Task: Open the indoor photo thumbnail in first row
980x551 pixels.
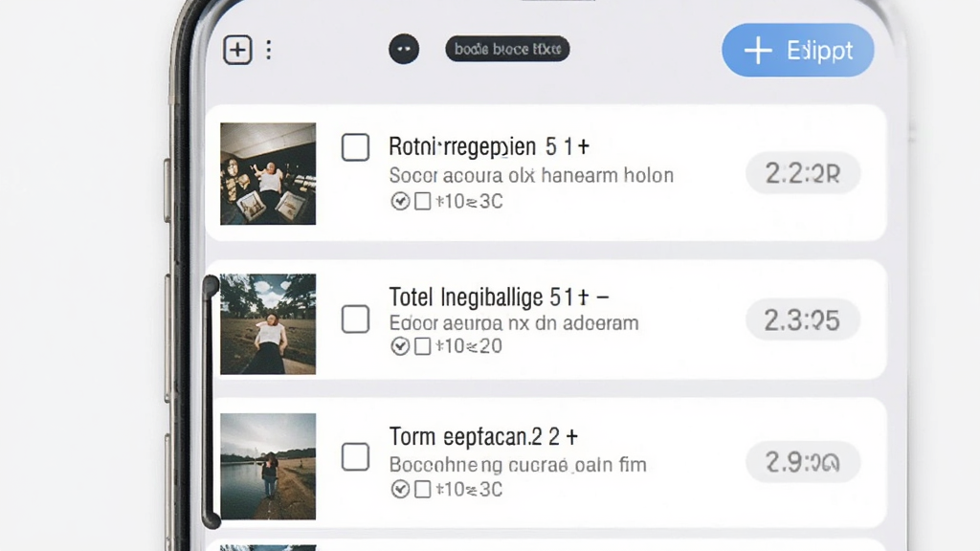Action: [268, 174]
